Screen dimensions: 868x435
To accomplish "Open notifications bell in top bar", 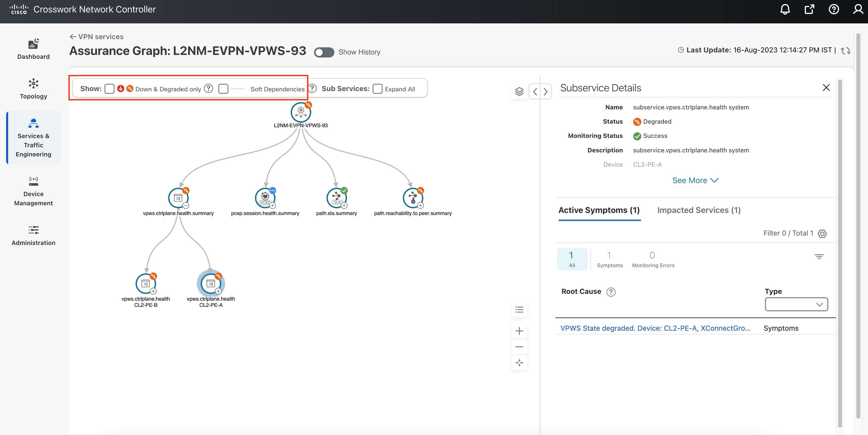I will (x=785, y=9).
